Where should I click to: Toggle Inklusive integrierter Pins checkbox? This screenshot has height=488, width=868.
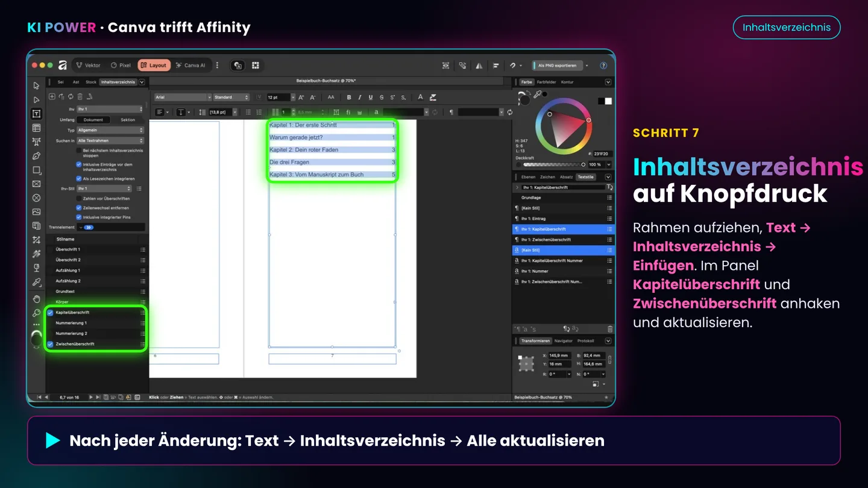click(x=79, y=217)
